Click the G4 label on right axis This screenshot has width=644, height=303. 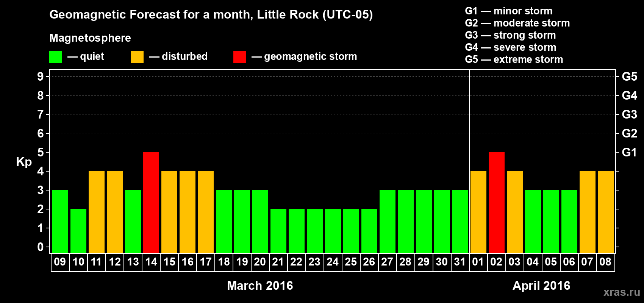[x=629, y=95]
